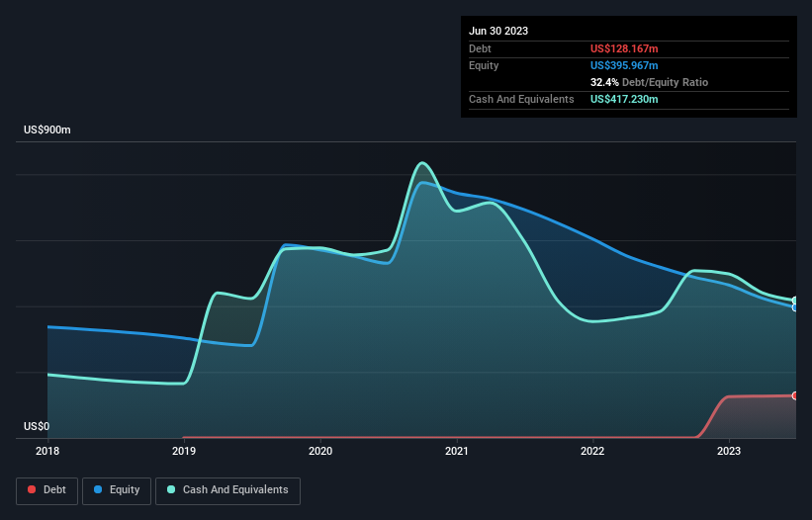Click the US$900m y-axis label
Image resolution: width=812 pixels, height=520 pixels.
pyautogui.click(x=47, y=130)
